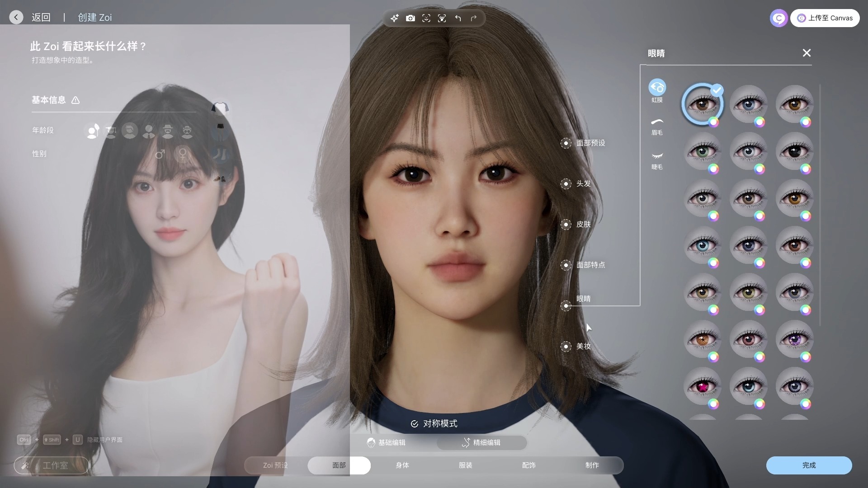The image size is (868, 488).
Task: Switch to basic editing (基础编辑) mode
Action: [387, 442]
